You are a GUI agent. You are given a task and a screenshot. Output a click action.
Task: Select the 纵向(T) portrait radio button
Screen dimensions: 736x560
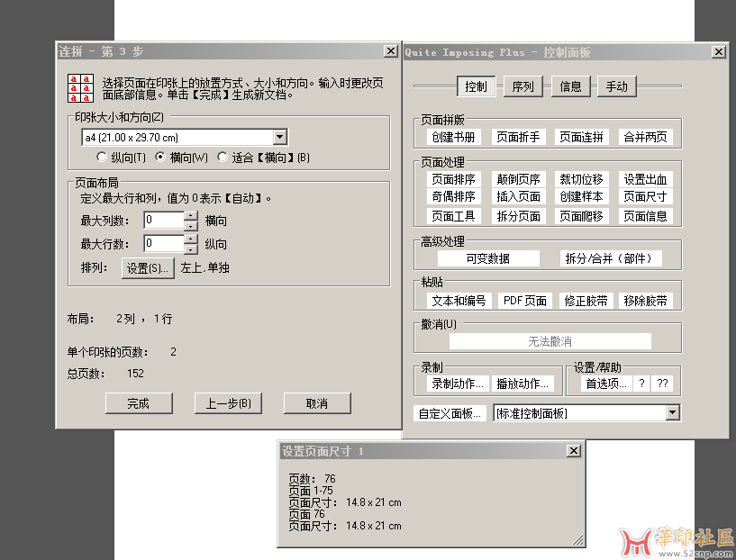102,158
